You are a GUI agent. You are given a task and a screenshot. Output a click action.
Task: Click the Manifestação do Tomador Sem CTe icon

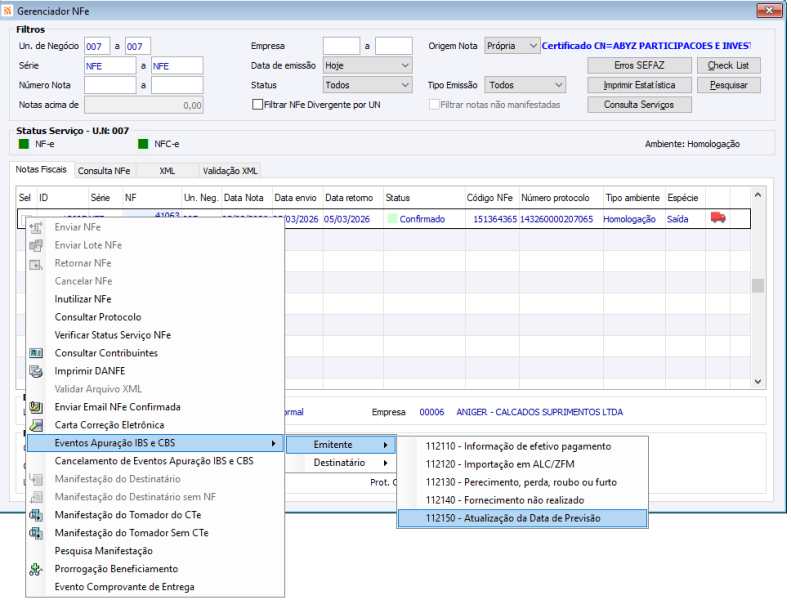[36, 533]
